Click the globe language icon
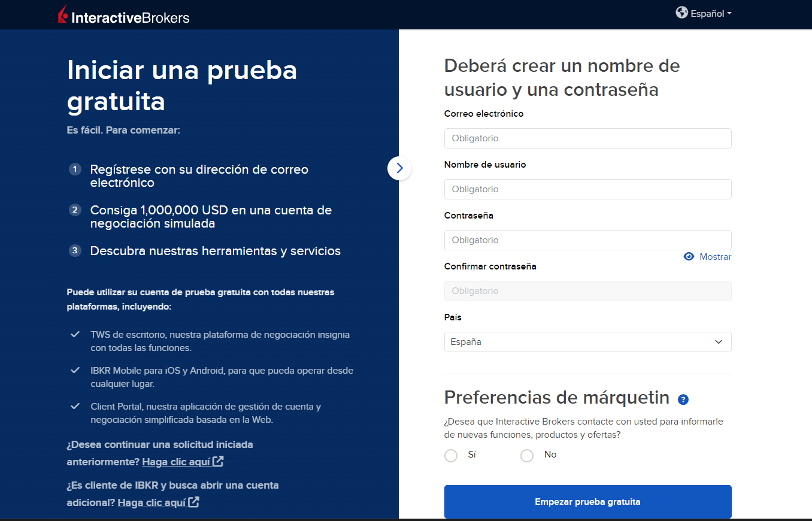 (681, 13)
